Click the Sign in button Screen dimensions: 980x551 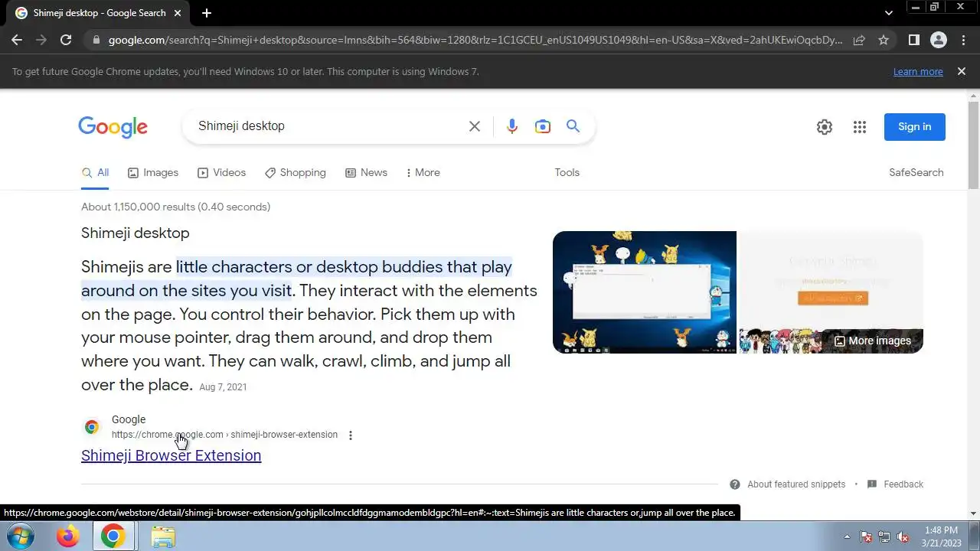point(915,127)
